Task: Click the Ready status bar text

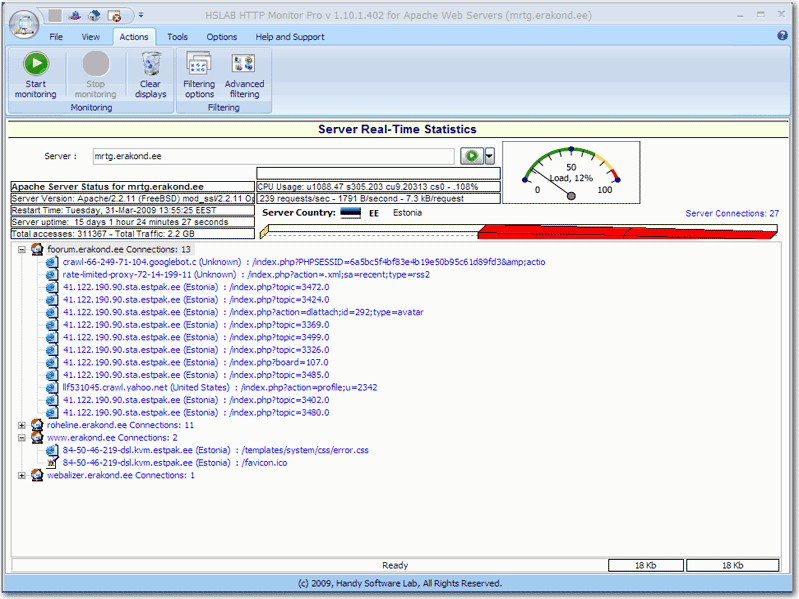Action: coord(395,565)
